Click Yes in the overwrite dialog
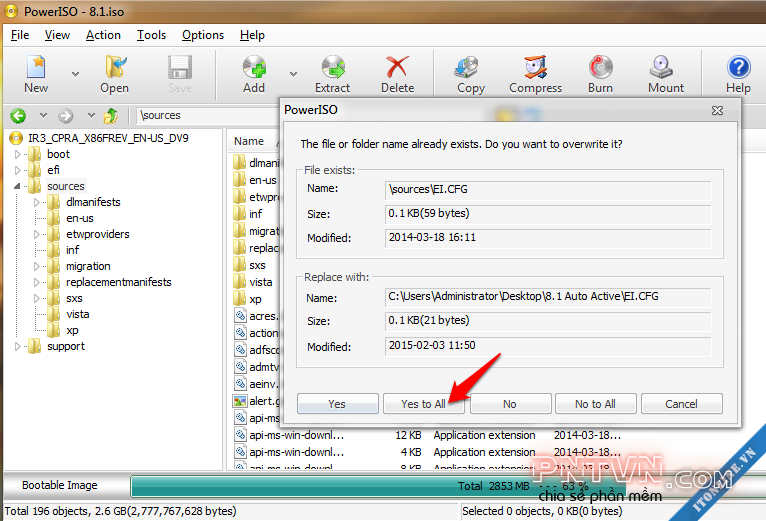The height and width of the screenshot is (521, 766). coord(337,404)
